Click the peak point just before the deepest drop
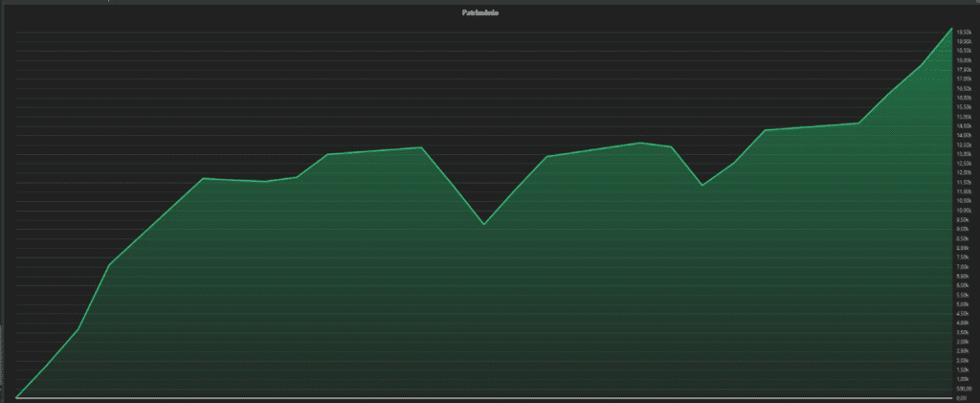The image size is (980, 403). (422, 147)
